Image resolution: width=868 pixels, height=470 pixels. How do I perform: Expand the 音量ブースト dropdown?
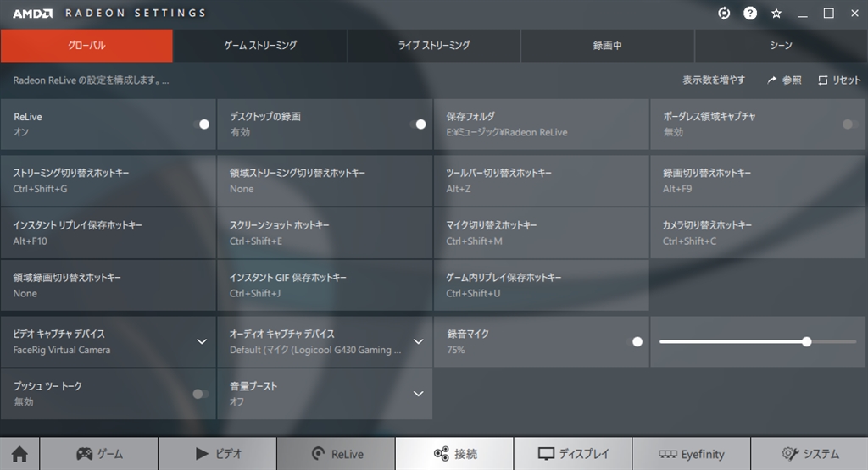tap(419, 394)
